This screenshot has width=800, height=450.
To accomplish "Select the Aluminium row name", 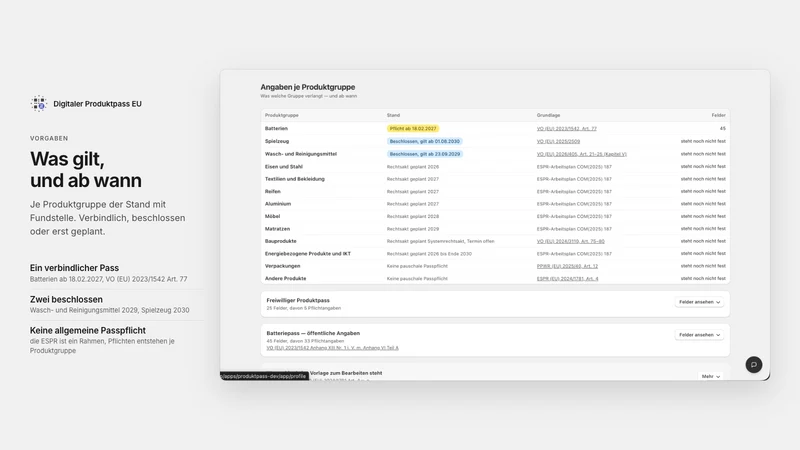I will tap(278, 204).
